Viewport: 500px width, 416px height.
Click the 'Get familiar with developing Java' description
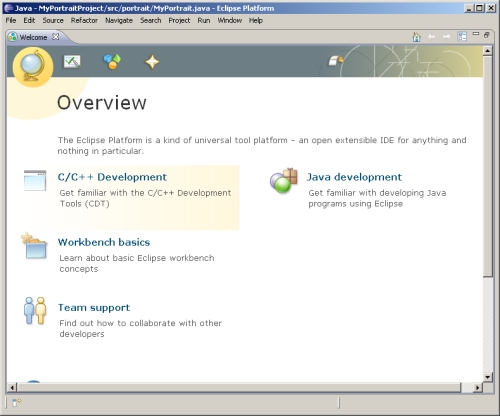pos(377,198)
